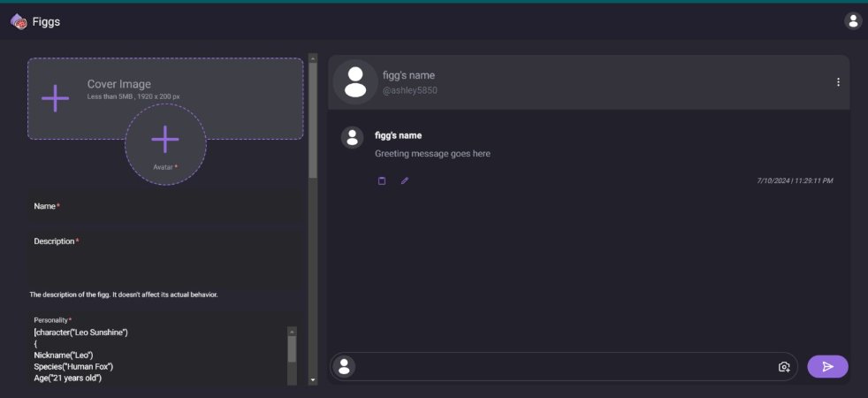The width and height of the screenshot is (868, 398).
Task: Edit the greeting message with pencil icon
Action: point(405,180)
